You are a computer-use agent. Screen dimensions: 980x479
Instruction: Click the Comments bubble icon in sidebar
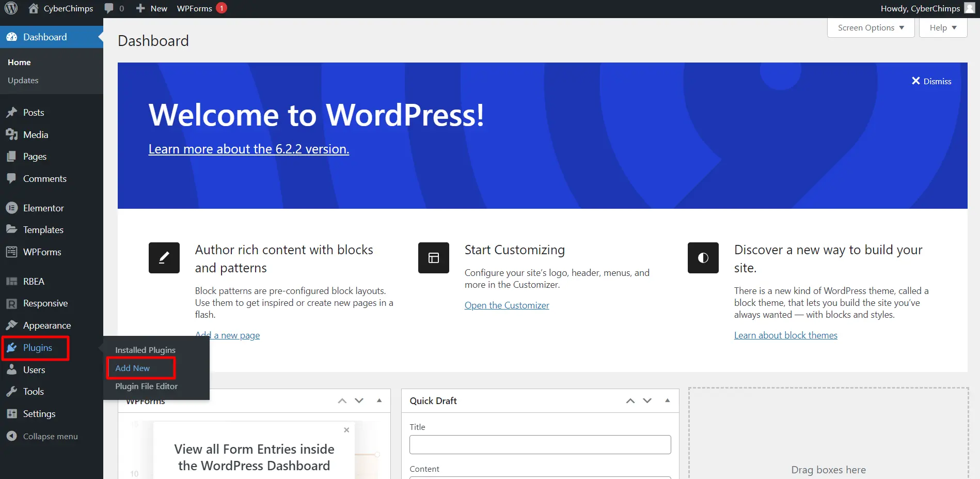(12, 178)
